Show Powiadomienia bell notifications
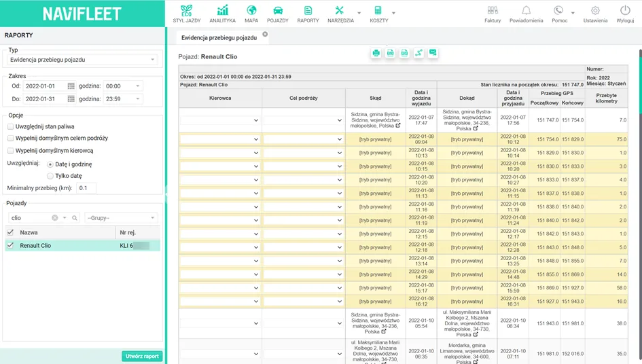 pos(526,14)
